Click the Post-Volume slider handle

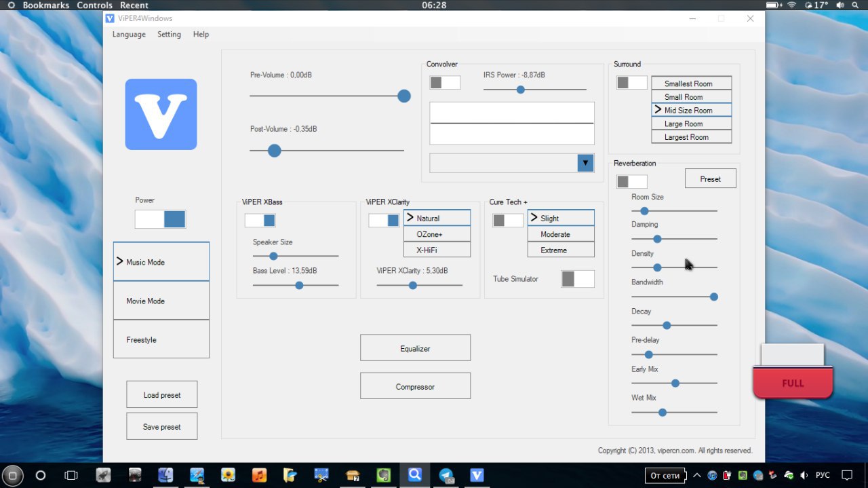tap(274, 151)
